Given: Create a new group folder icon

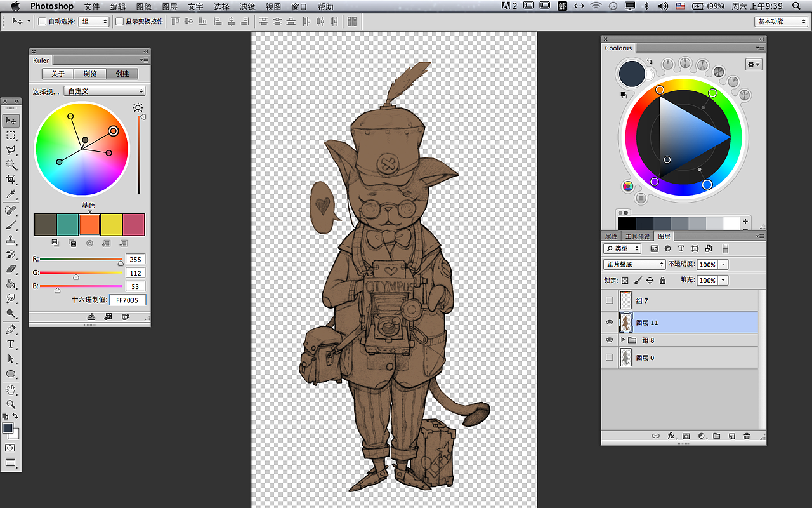Looking at the screenshot, I should (716, 436).
